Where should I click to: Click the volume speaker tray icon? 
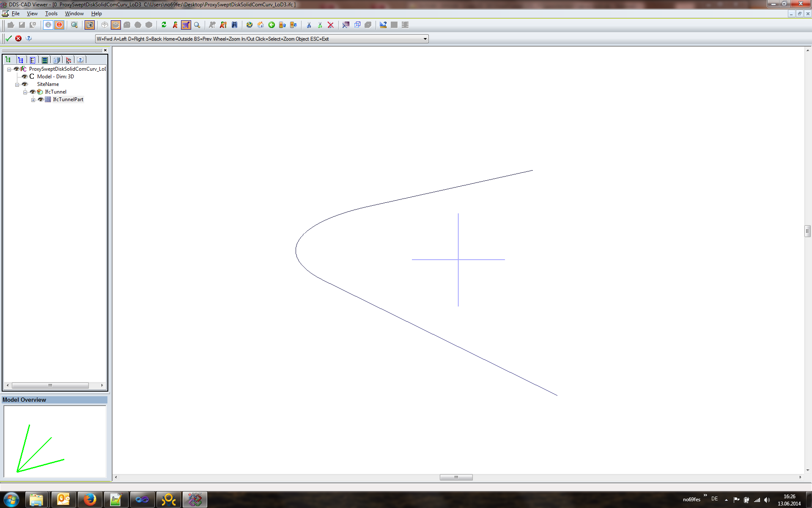point(767,500)
